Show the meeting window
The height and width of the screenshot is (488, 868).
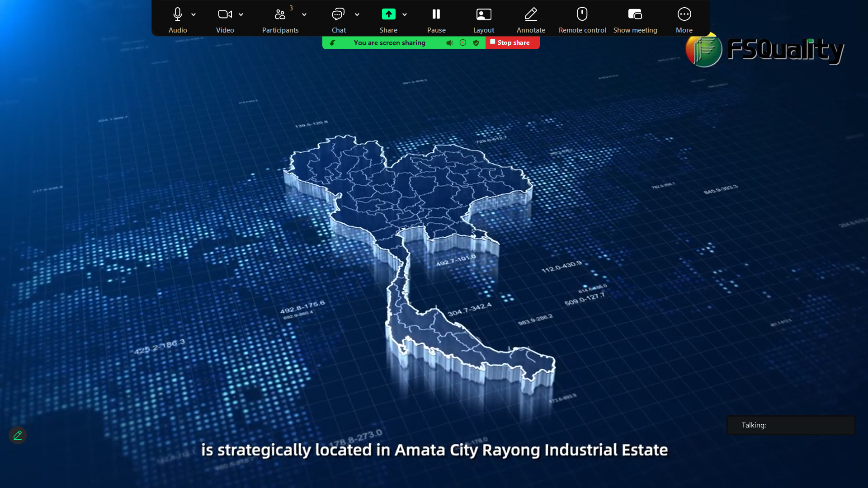pyautogui.click(x=635, y=14)
